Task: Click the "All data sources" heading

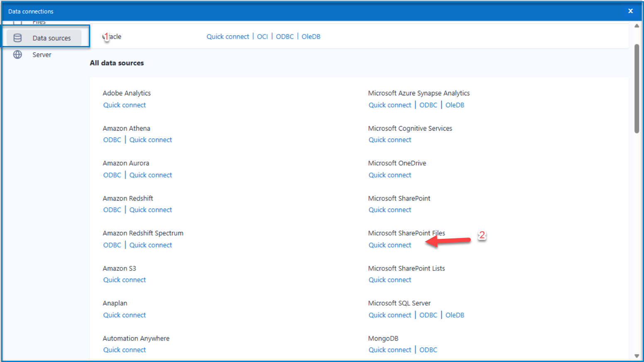Action: tap(117, 63)
